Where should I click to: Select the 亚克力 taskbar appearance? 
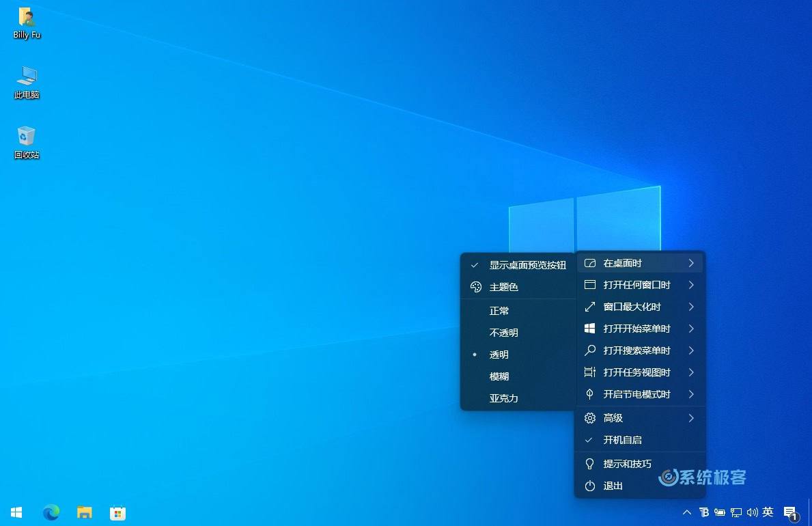click(518, 398)
